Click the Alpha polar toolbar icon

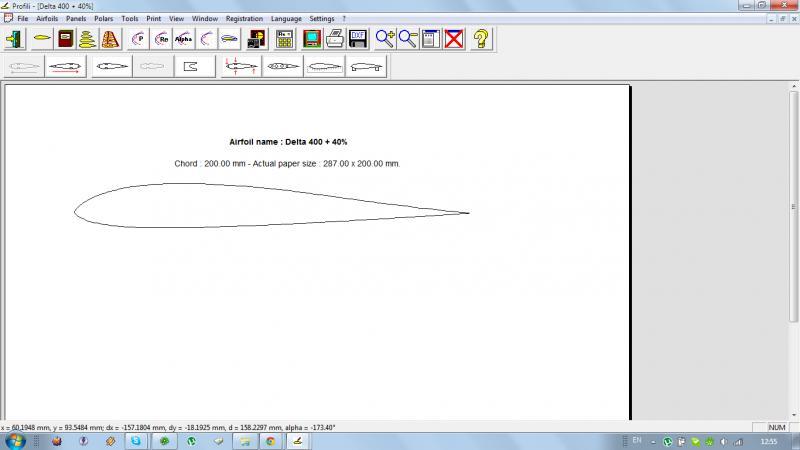pyautogui.click(x=184, y=39)
